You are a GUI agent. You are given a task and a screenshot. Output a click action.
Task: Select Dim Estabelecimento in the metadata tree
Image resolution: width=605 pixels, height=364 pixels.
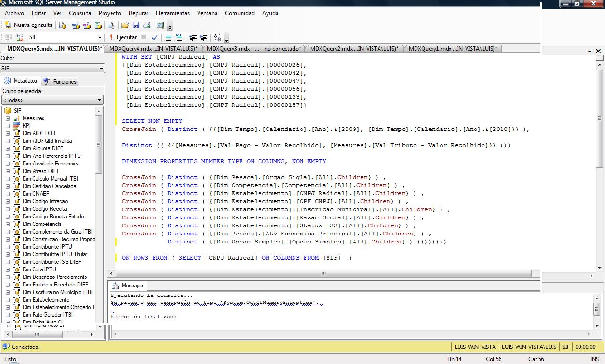(x=46, y=300)
